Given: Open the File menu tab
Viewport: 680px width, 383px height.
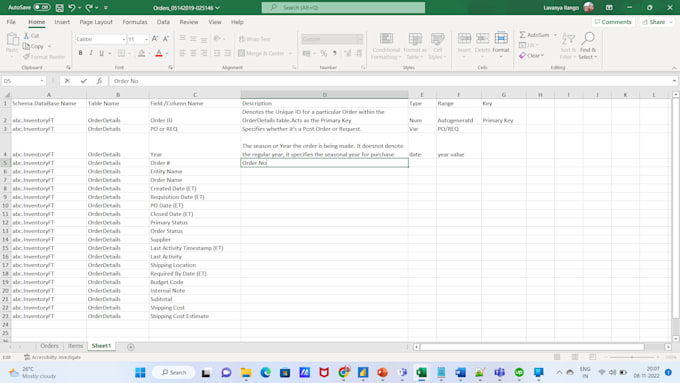Looking at the screenshot, I should point(11,22).
